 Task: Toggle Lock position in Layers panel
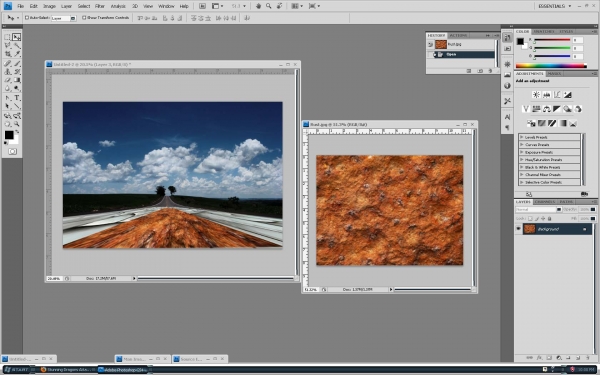pos(543,219)
